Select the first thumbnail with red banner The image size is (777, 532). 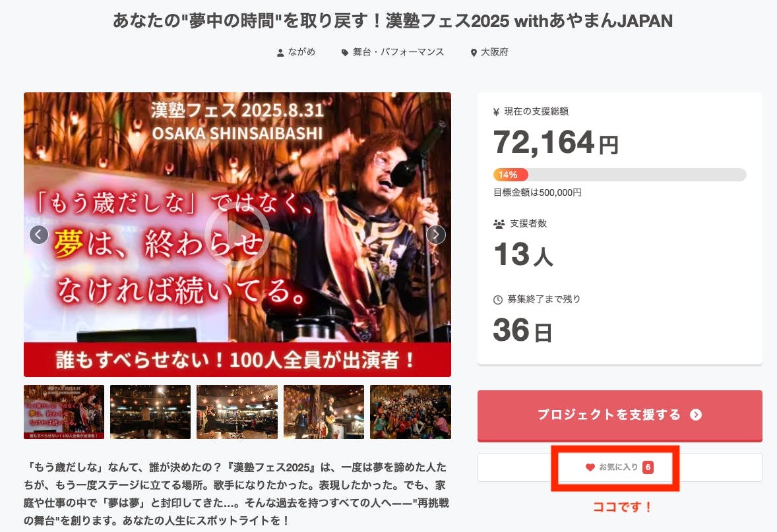pyautogui.click(x=64, y=412)
